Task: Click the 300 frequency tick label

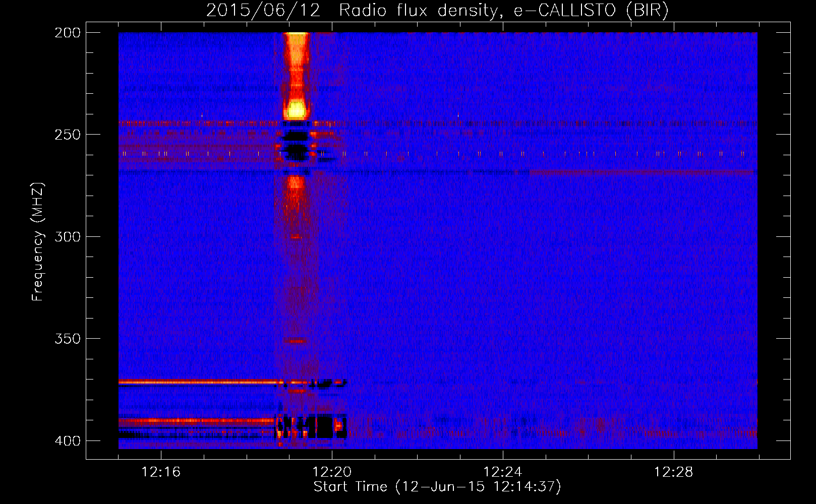Action: point(68,237)
